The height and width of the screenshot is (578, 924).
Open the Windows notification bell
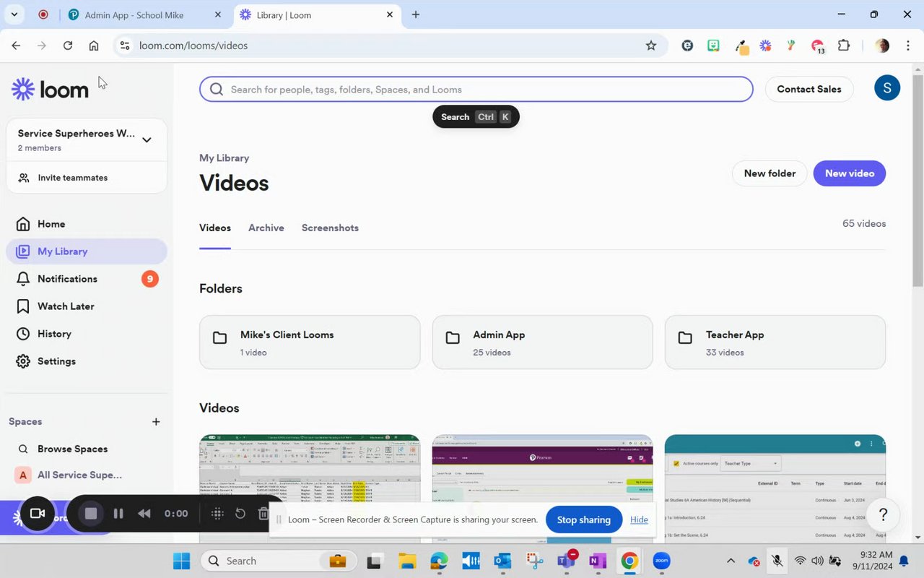tap(905, 561)
